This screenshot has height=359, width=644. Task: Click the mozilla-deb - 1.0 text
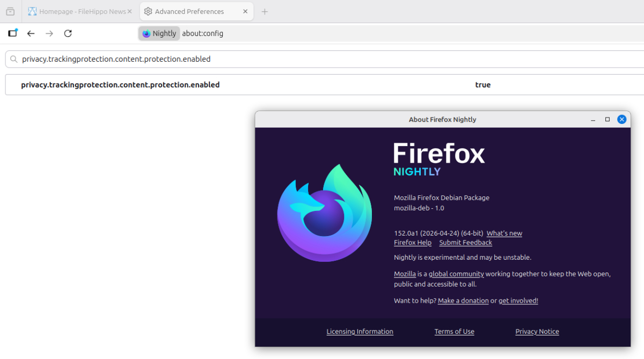coord(419,208)
